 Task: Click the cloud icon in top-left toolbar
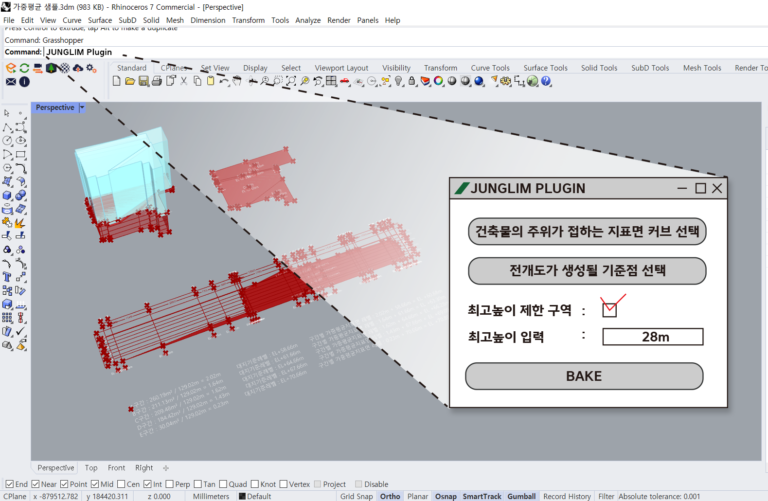[x=77, y=68]
